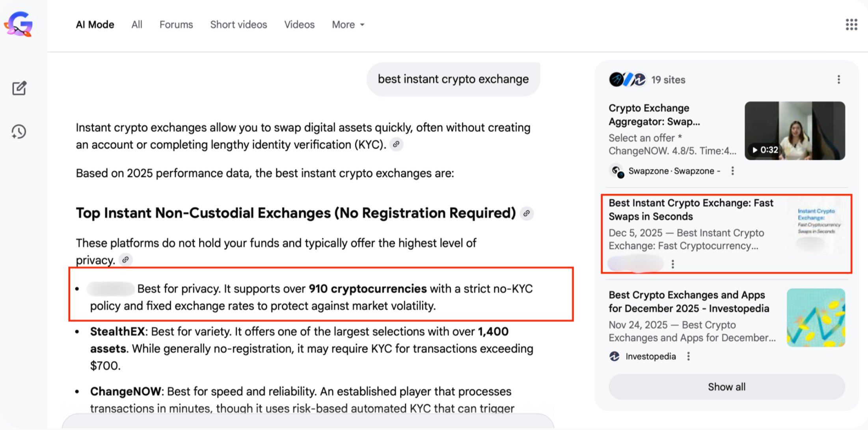Screen dimensions: 868x430
Task: Click the ChangeNOW bullet text
Action: click(302, 400)
